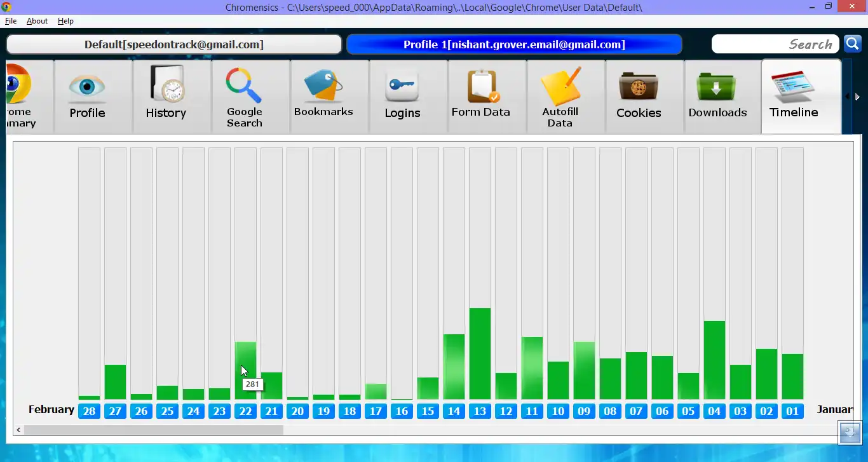The image size is (868, 462).
Task: Select day 04 on the timeline
Action: [714, 411]
